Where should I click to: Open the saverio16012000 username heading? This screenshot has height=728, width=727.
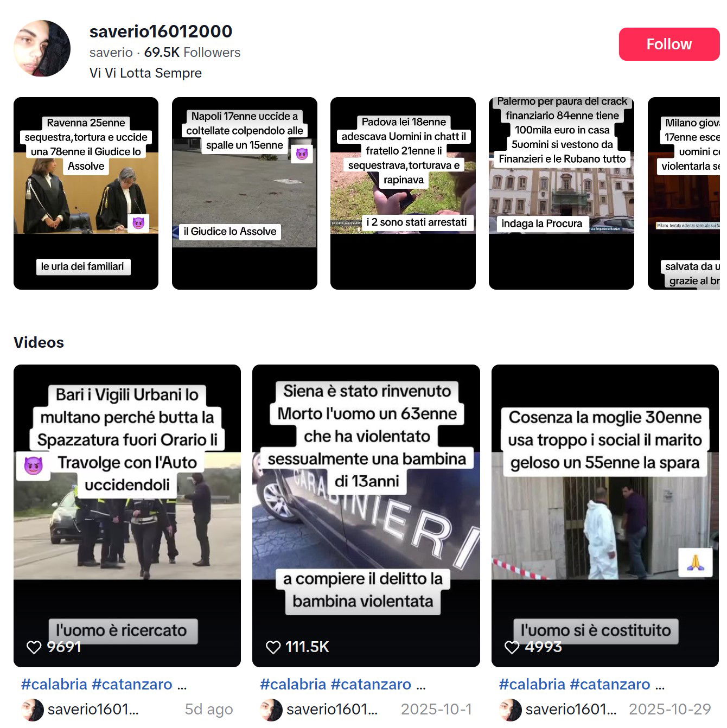pos(161,31)
